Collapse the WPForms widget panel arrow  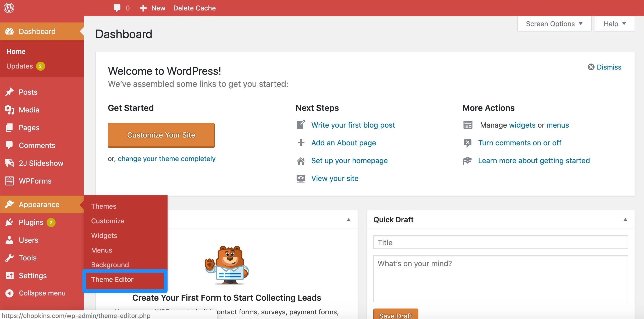[x=348, y=220]
